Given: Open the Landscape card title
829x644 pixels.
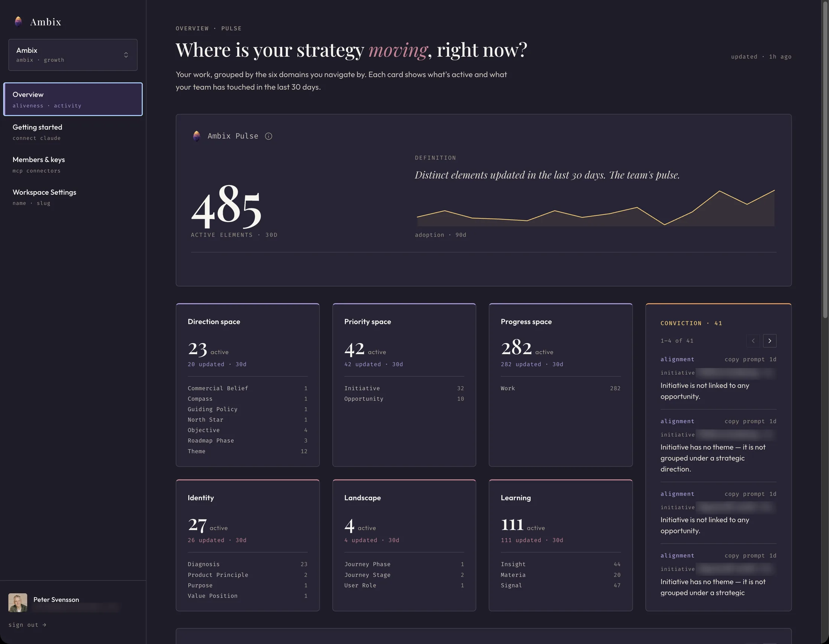Looking at the screenshot, I should coord(362,497).
